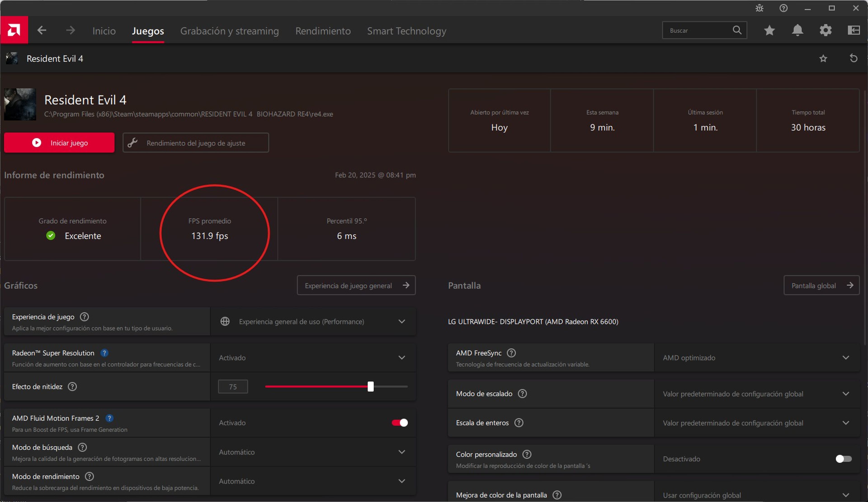This screenshot has height=502, width=868.
Task: Open Modo de escalado dropdown
Action: pyautogui.click(x=757, y=394)
